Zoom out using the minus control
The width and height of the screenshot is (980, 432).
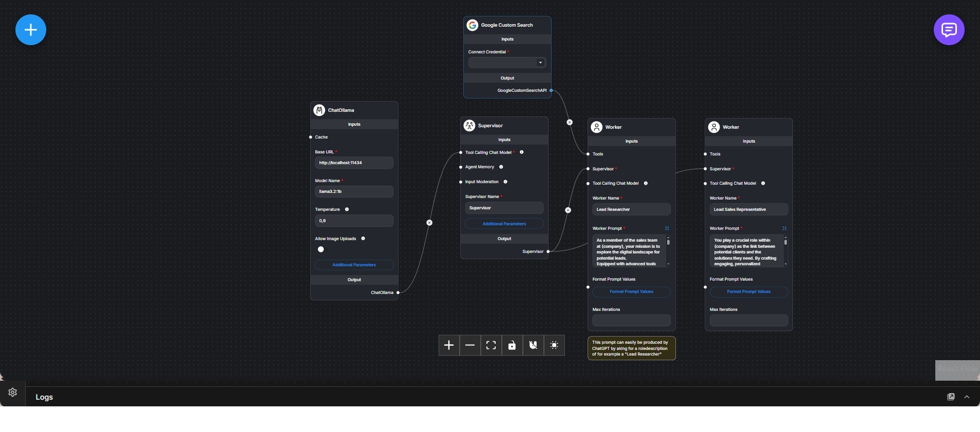pos(470,345)
